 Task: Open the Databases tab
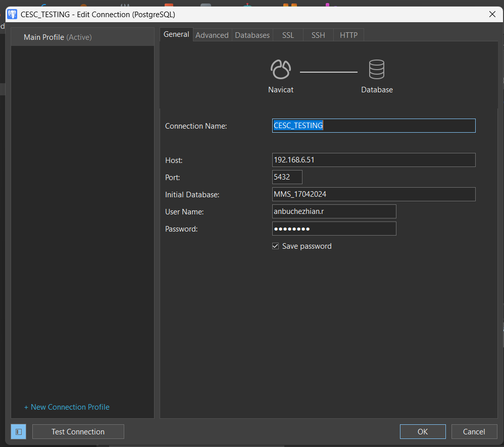[252, 35]
